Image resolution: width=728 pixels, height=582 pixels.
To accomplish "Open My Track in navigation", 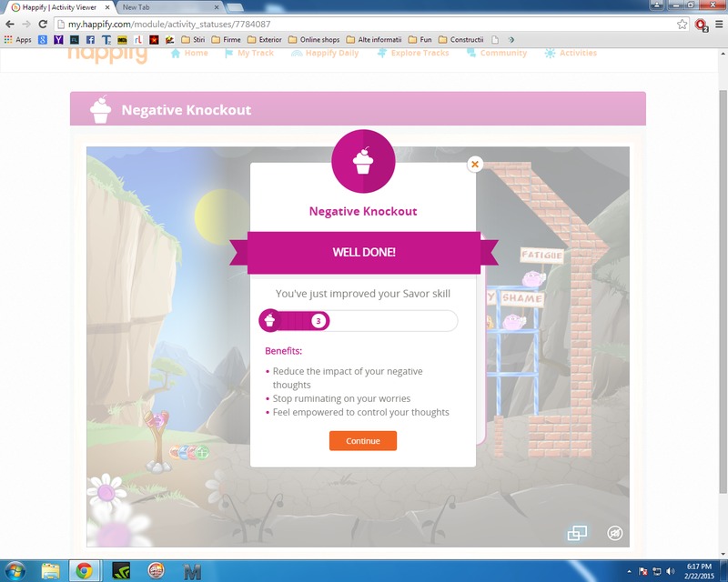I will click(249, 53).
